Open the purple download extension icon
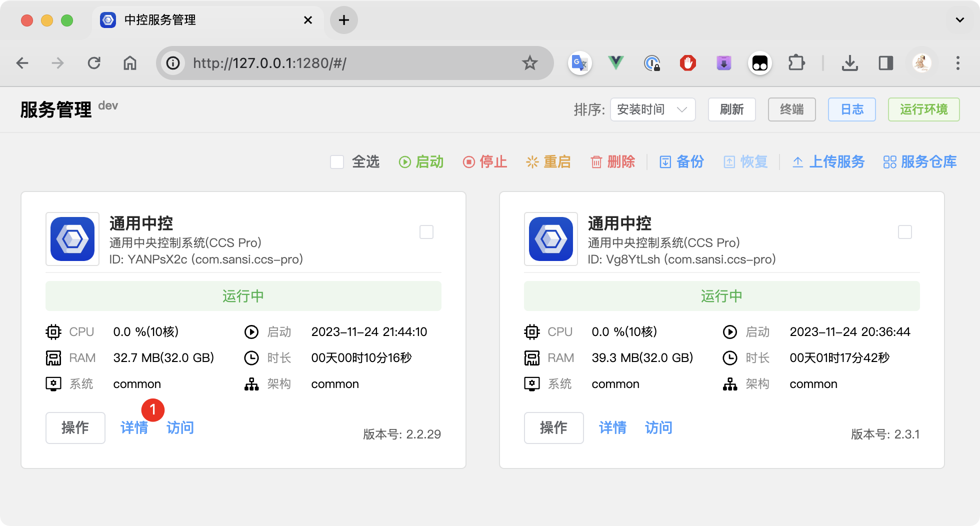980x526 pixels. pos(724,63)
